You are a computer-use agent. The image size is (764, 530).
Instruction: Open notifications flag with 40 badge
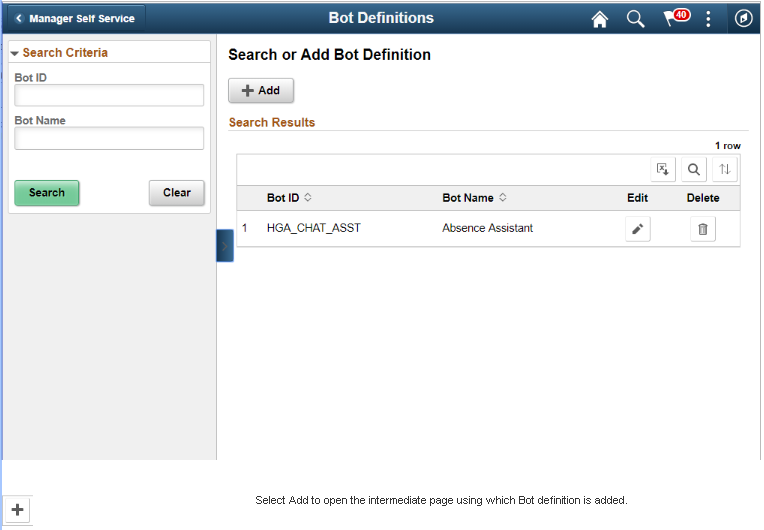675,18
